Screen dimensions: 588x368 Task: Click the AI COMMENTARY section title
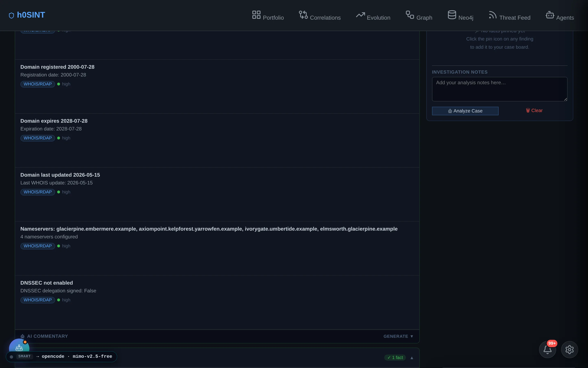[x=47, y=336]
